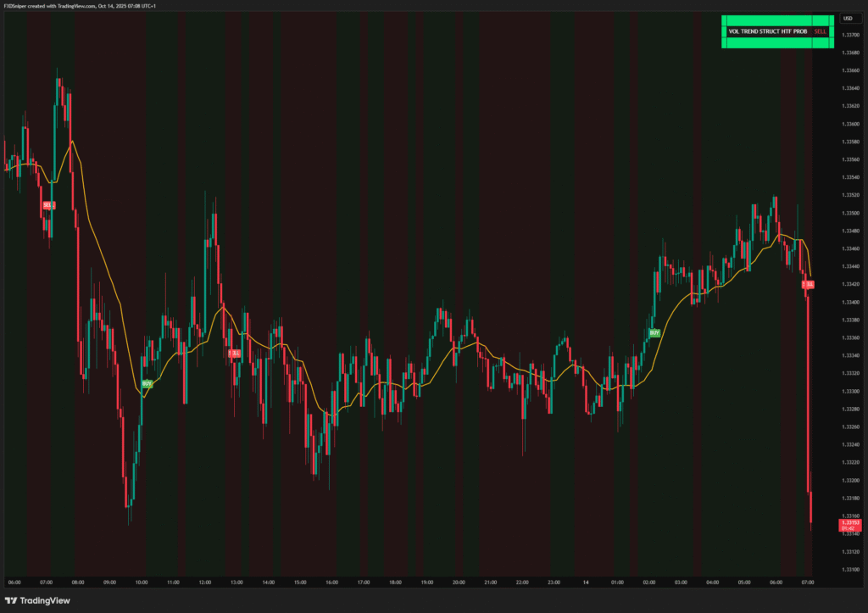
Task: Click the green BUY marker near 02:00
Action: 654,333
